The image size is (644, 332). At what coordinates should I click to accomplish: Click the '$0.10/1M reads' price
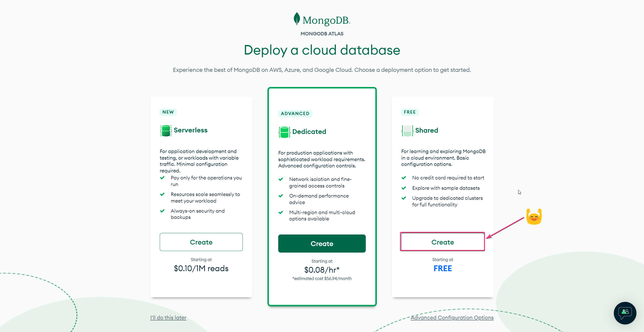pyautogui.click(x=201, y=268)
